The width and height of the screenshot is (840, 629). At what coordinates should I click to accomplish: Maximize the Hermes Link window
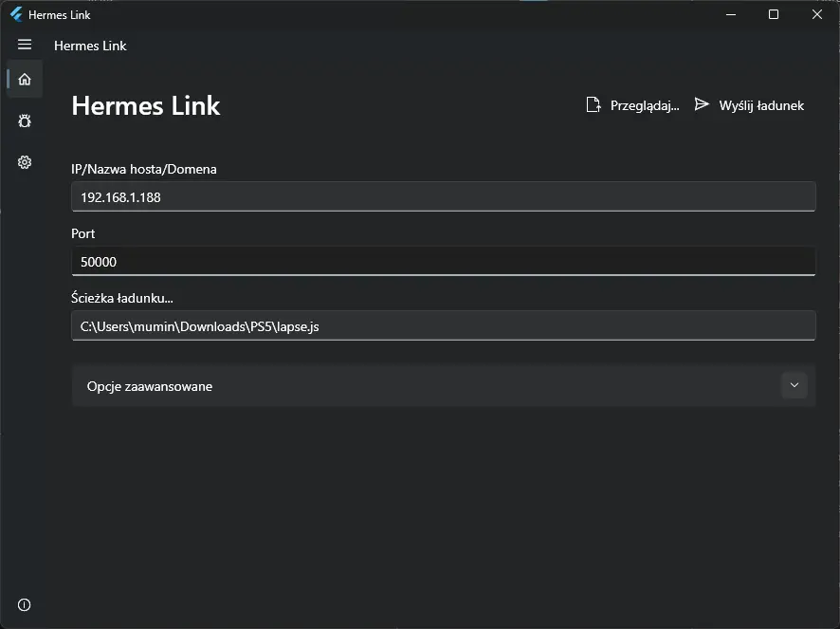click(773, 14)
